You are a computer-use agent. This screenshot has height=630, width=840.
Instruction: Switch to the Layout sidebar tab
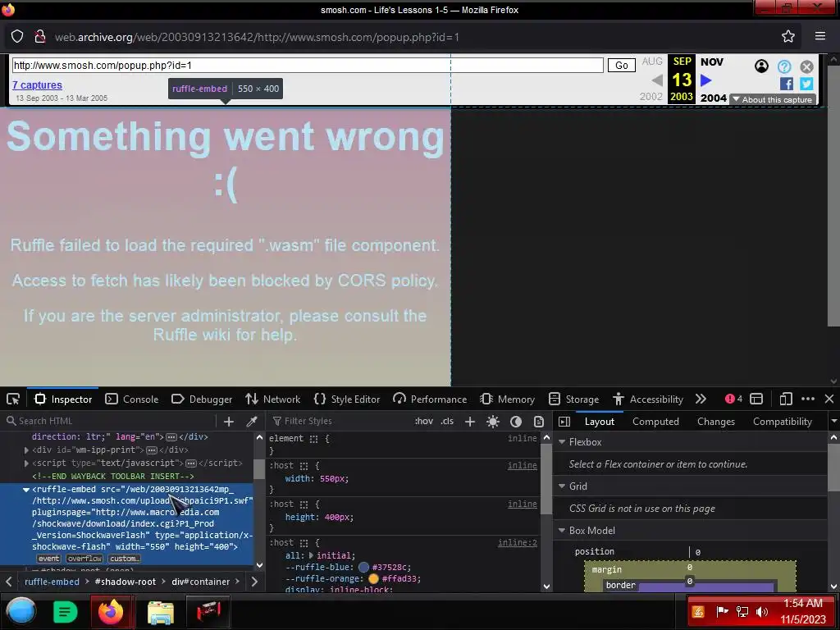600,422
